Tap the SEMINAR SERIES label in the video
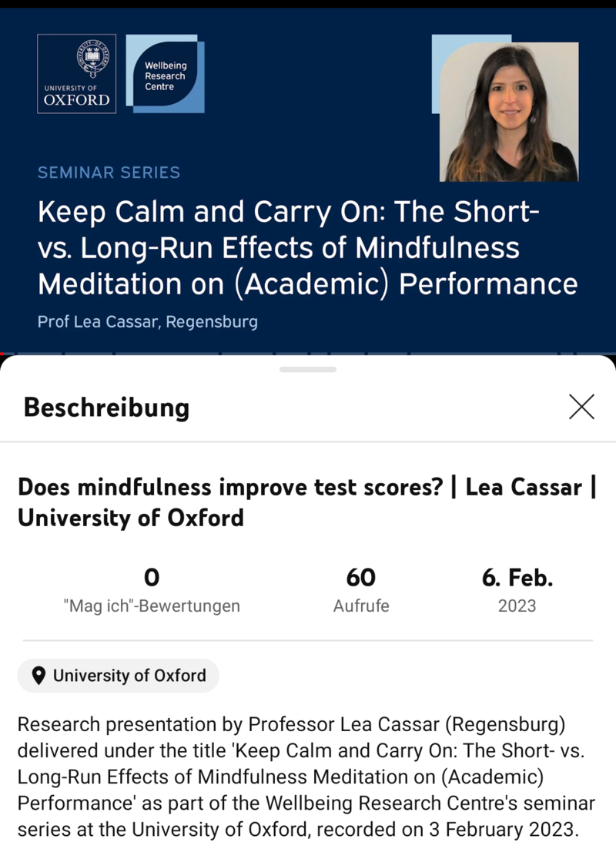This screenshot has height=859, width=616. click(x=109, y=173)
